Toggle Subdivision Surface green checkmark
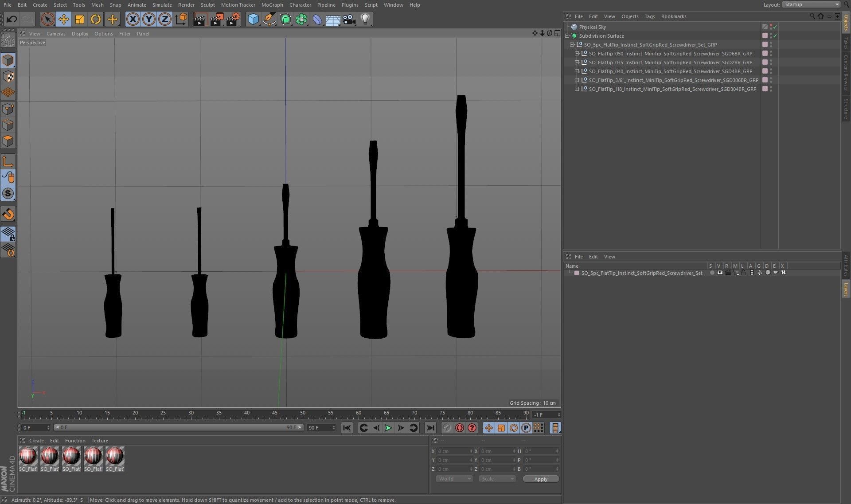851x504 pixels. coord(775,36)
